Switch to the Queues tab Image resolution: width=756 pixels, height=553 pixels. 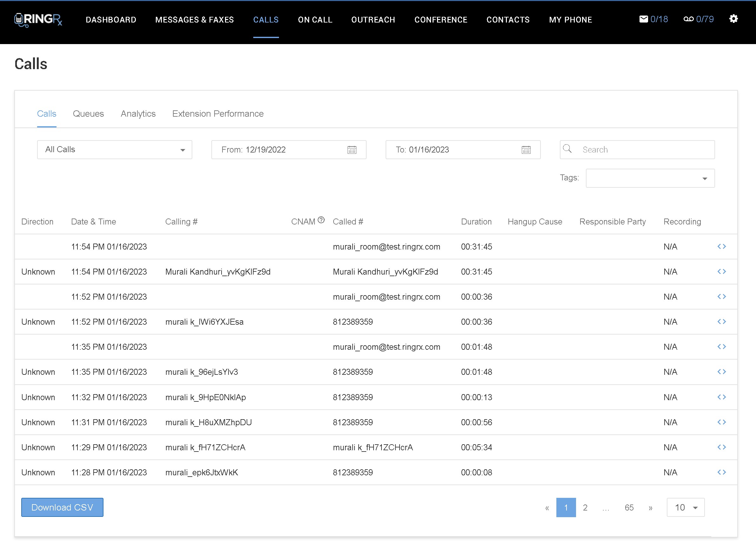click(89, 114)
